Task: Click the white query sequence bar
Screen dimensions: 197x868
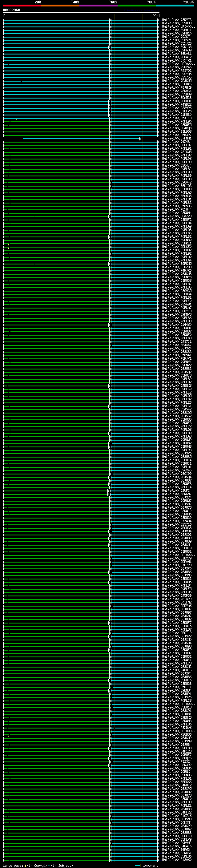Action: point(81,12)
